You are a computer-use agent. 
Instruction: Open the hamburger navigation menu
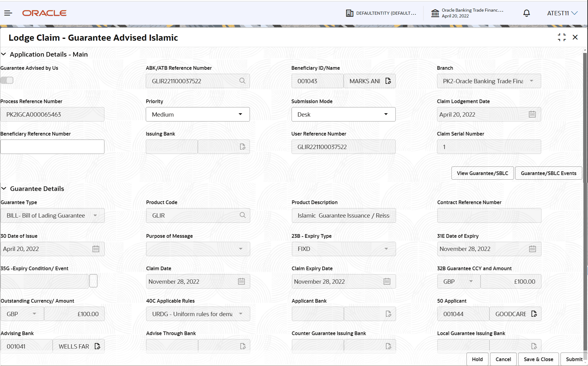click(8, 13)
